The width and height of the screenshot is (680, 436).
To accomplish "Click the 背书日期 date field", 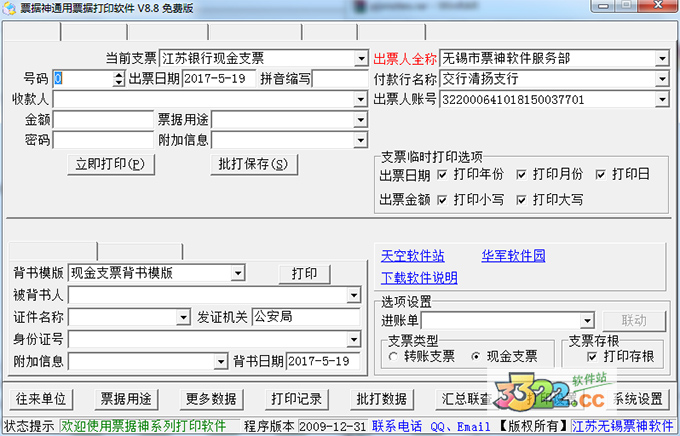I will tap(323, 361).
